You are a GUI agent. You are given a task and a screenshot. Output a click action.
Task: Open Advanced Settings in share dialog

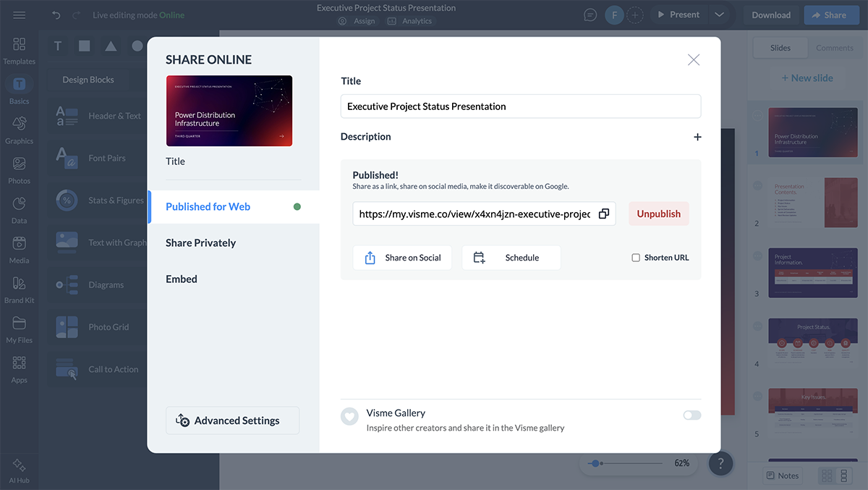[232, 421]
